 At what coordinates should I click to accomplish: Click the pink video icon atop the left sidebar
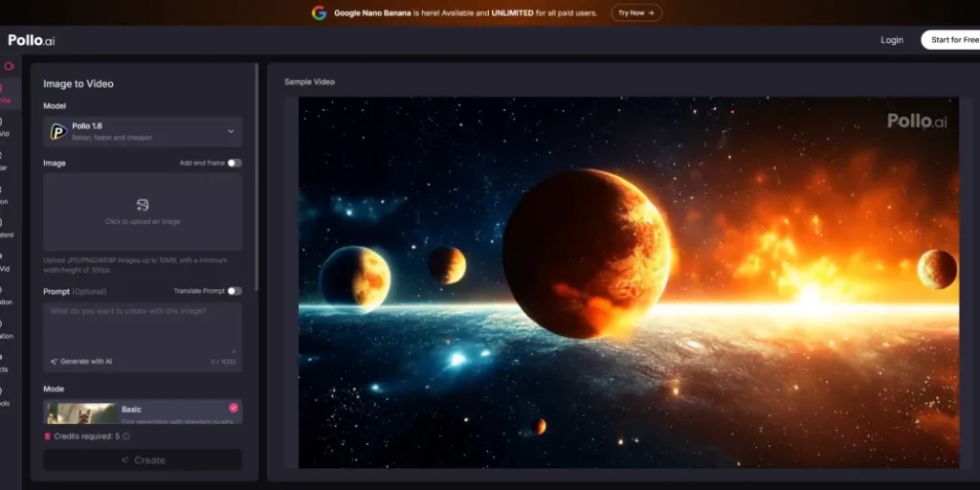pyautogui.click(x=10, y=66)
